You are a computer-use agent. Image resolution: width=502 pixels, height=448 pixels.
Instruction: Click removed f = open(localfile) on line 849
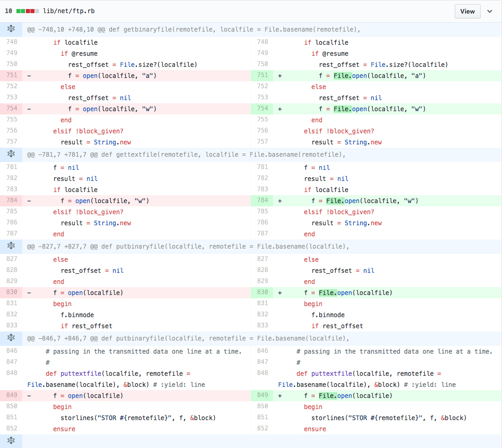point(88,395)
